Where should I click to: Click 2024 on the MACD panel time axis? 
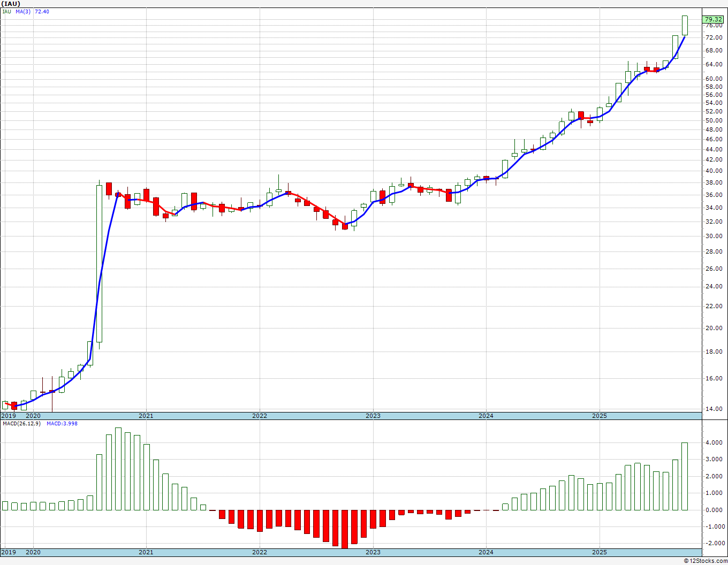coord(486,552)
